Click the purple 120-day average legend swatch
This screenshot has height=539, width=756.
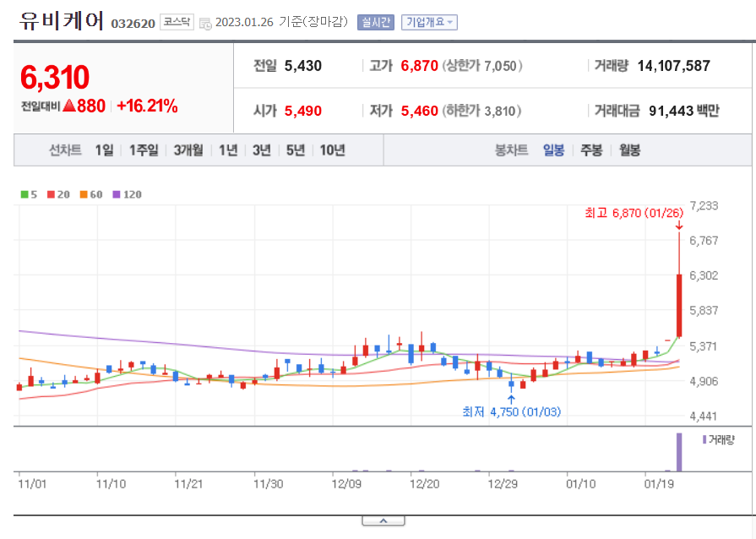click(117, 194)
